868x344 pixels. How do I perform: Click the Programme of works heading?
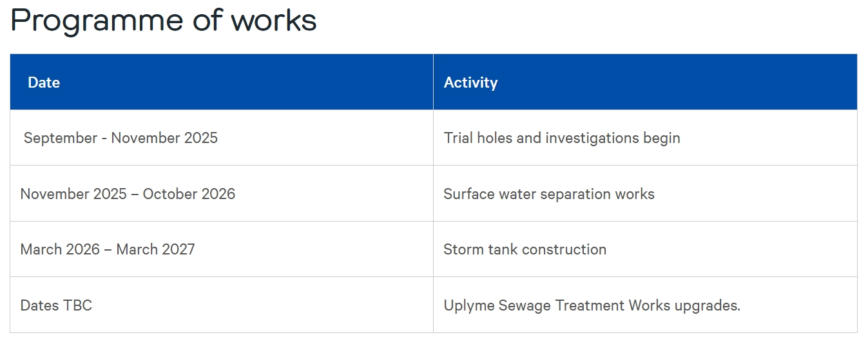click(x=164, y=21)
